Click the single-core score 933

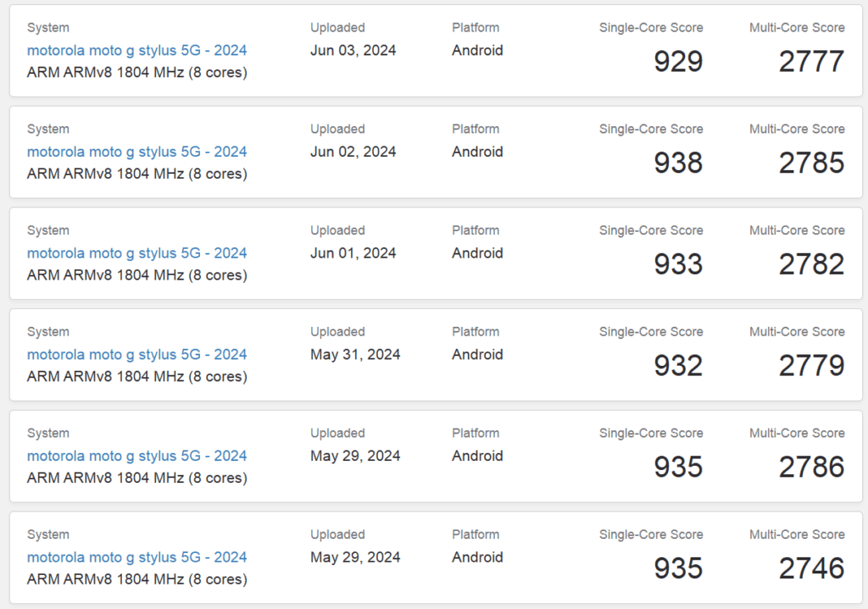(x=678, y=264)
